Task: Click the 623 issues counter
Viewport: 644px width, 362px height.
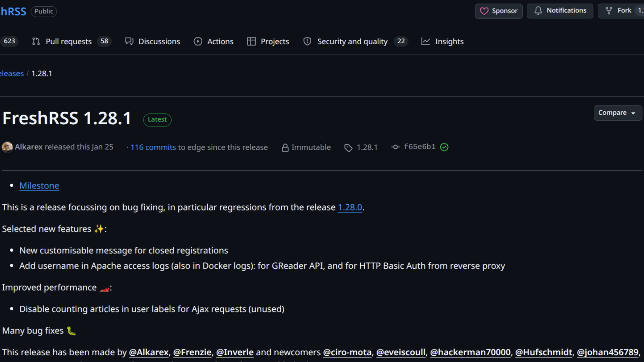Action: point(9,41)
